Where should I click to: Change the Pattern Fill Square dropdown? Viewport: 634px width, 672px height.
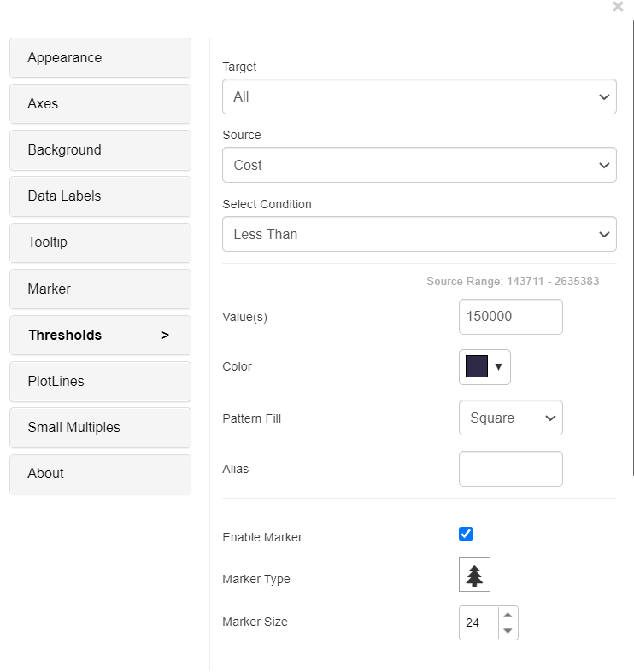coord(510,418)
